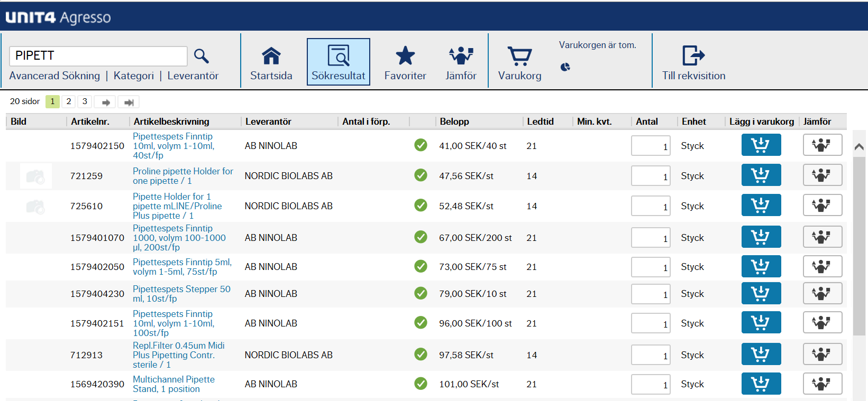Compare article 1579402150

822,145
